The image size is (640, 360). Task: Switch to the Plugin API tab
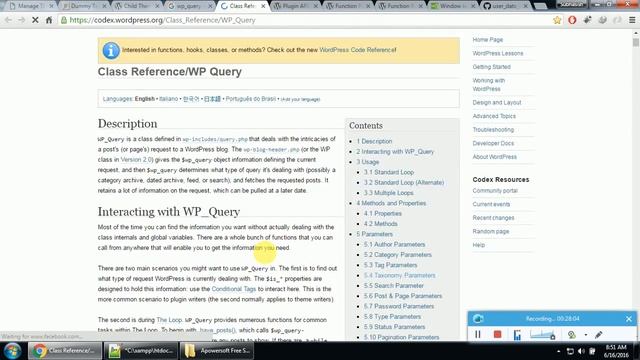[x=294, y=6]
